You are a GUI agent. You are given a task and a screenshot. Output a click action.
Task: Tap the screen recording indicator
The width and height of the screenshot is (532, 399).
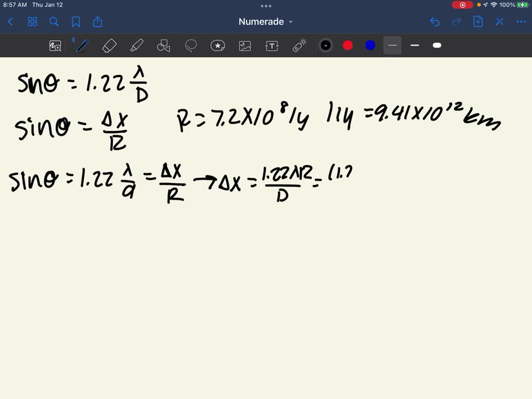(462, 5)
